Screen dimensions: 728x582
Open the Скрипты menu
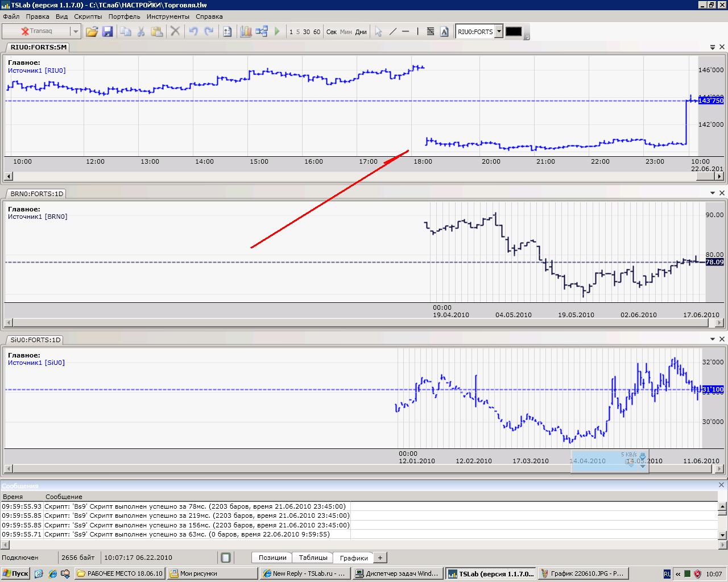point(88,16)
